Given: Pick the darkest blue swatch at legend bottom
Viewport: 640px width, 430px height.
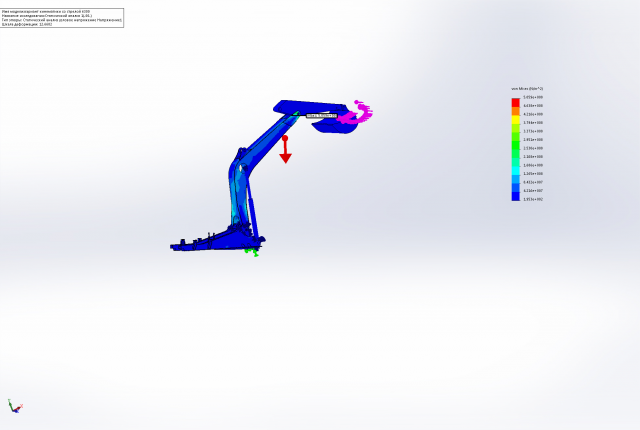Looking at the screenshot, I should (516, 196).
